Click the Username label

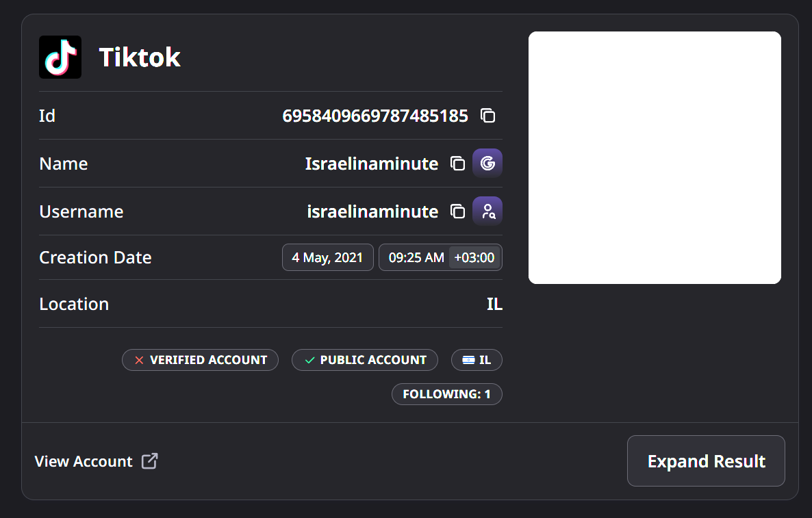[81, 211]
